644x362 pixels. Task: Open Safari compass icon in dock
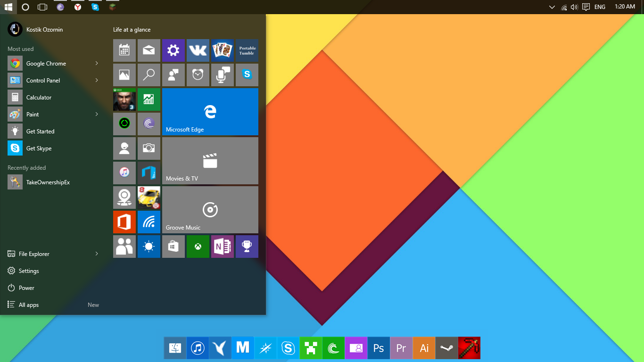(x=265, y=348)
